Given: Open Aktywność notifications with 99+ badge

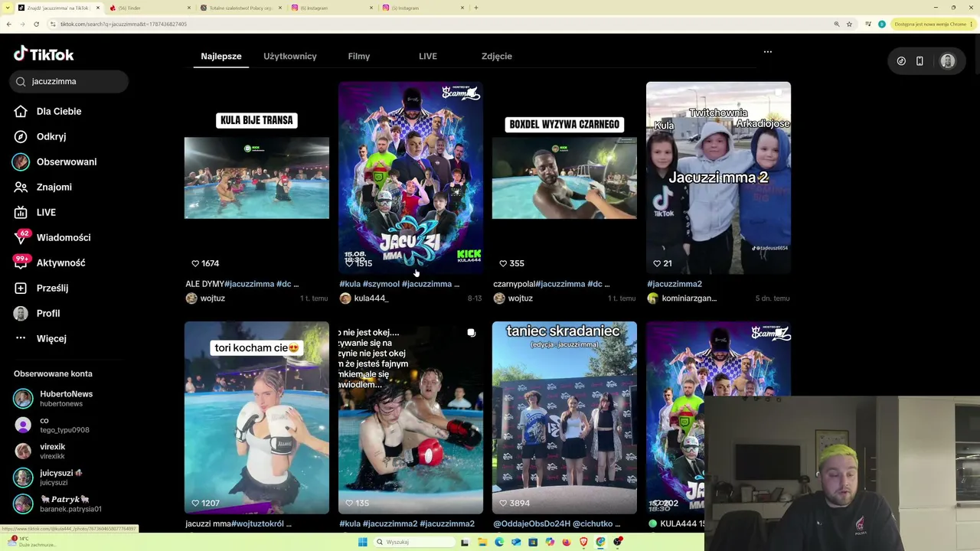Looking at the screenshot, I should tap(49, 262).
